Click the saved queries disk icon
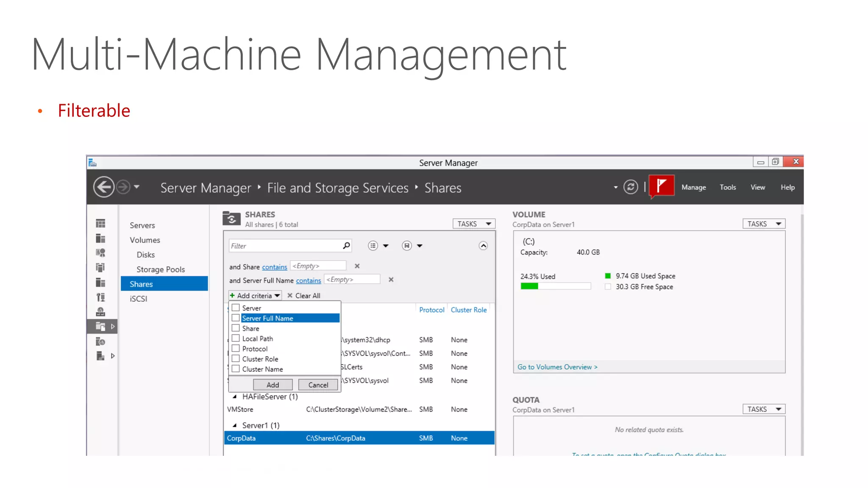The image size is (868, 488). (x=406, y=246)
